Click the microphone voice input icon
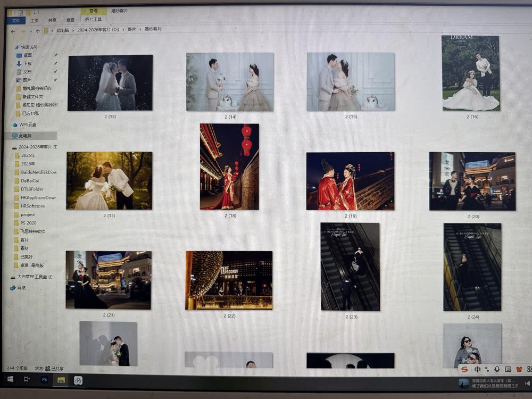This screenshot has width=532, height=399. coord(497,369)
